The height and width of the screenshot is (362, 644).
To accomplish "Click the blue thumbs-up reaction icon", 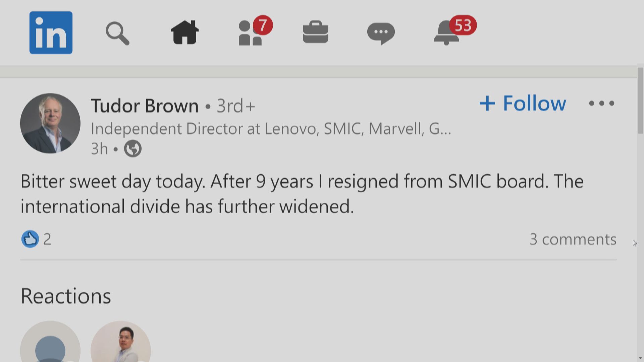I will (x=30, y=239).
